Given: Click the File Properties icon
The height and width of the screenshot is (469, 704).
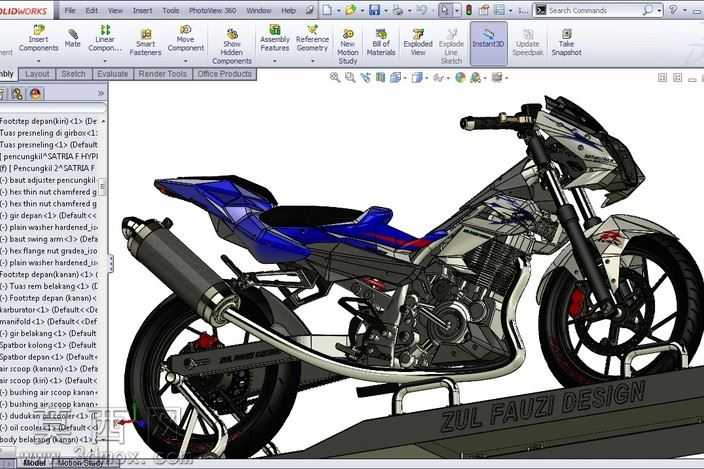Looking at the screenshot, I should [484, 10].
